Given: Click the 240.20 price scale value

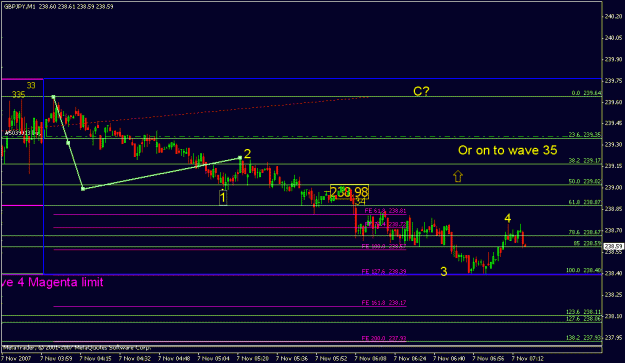Looking at the screenshot, I should (x=613, y=16).
